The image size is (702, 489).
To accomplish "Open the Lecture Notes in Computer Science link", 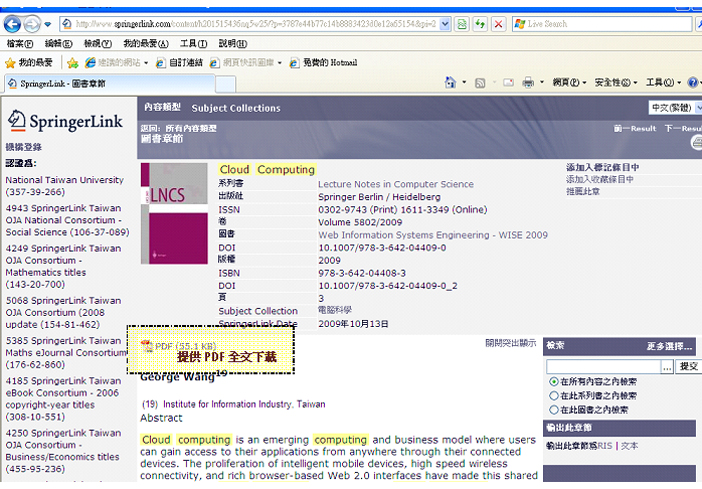I will pos(396,184).
